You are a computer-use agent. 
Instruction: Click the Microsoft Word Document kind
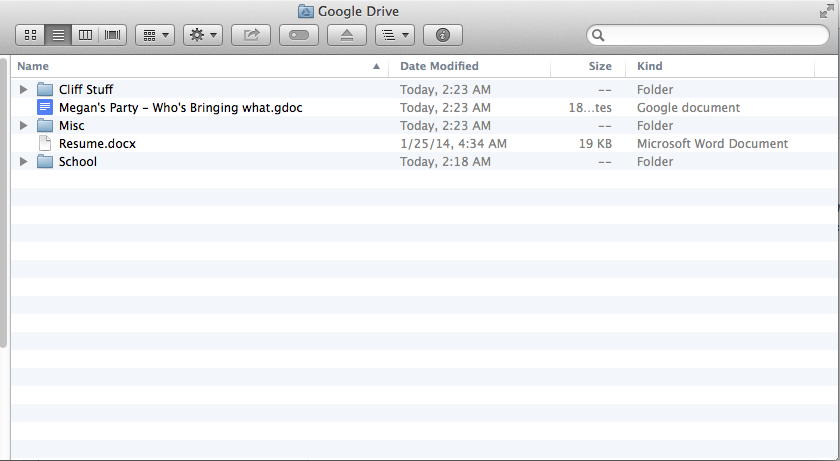tap(712, 143)
